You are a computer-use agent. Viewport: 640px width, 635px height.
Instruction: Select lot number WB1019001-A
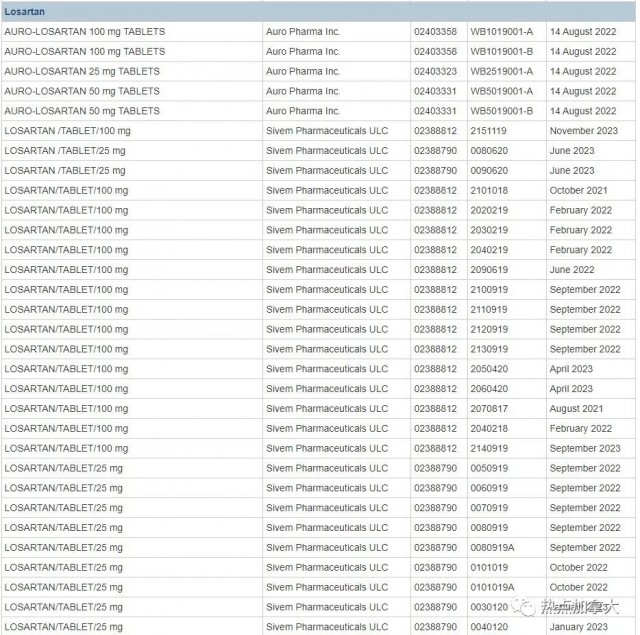click(x=502, y=32)
